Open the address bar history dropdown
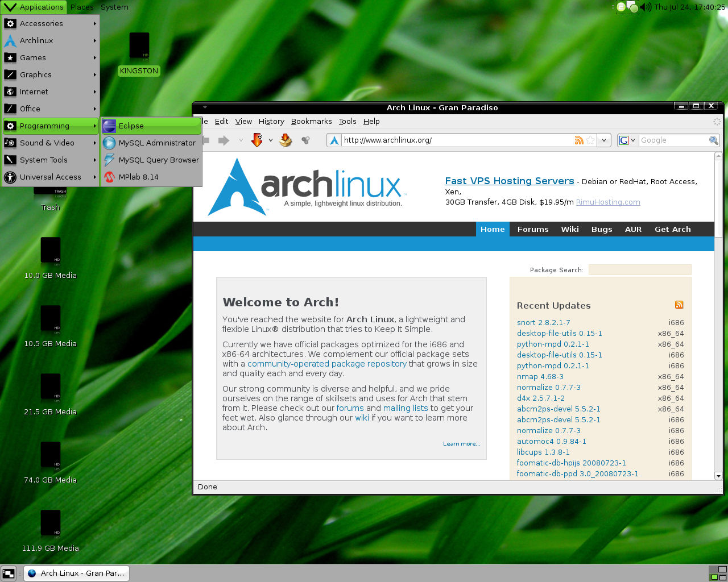 click(x=604, y=140)
